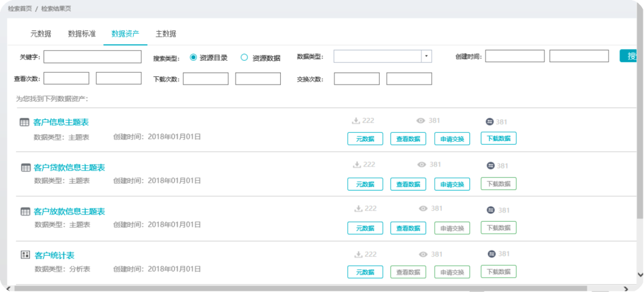
Task: Switch to the 数据标准 tab
Action: pyautogui.click(x=82, y=34)
